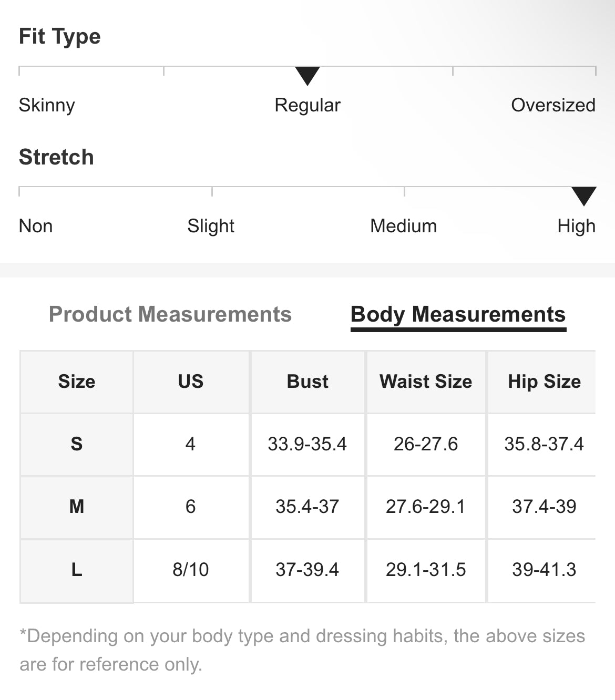The width and height of the screenshot is (615, 700).
Task: Click the High stretch label
Action: coord(576,226)
